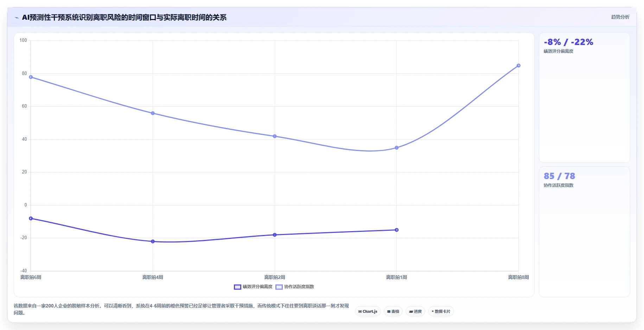
Task: Click the y-axis value 100
Action: (23, 40)
